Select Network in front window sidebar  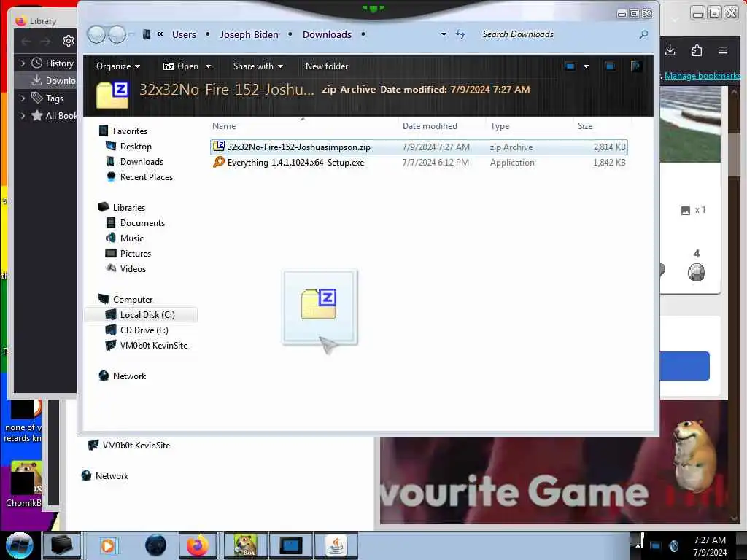(129, 376)
